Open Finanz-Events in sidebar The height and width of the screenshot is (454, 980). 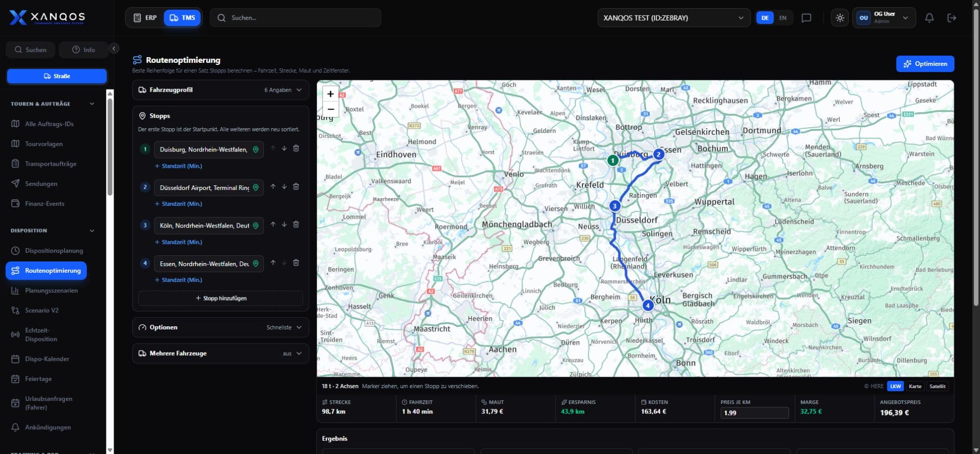[x=45, y=204]
